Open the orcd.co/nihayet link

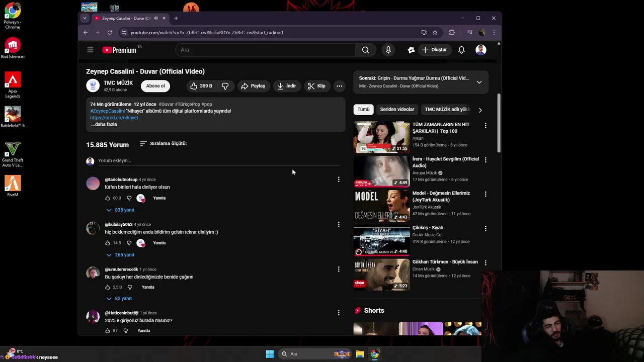[114, 118]
